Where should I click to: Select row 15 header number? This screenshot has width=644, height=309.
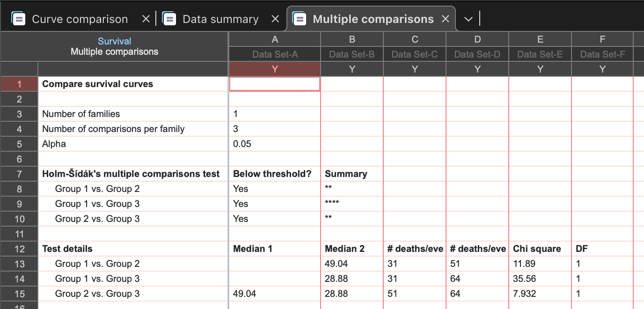click(19, 294)
